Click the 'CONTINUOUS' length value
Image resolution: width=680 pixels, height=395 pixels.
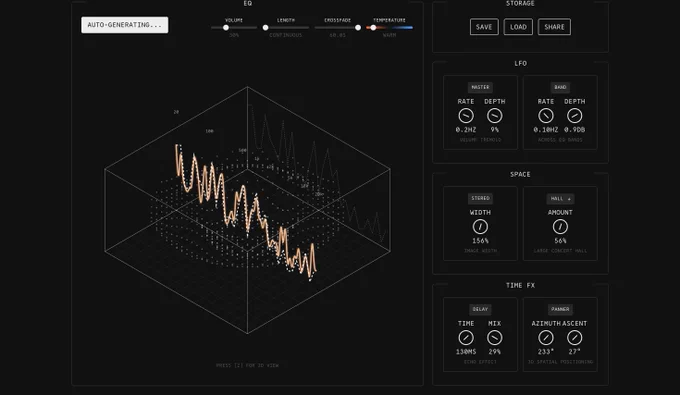click(x=285, y=35)
